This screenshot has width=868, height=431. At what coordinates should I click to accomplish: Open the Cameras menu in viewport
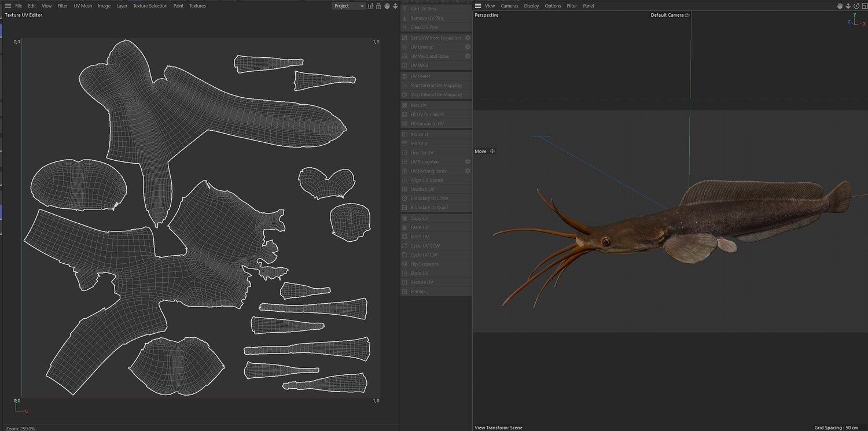coord(509,6)
